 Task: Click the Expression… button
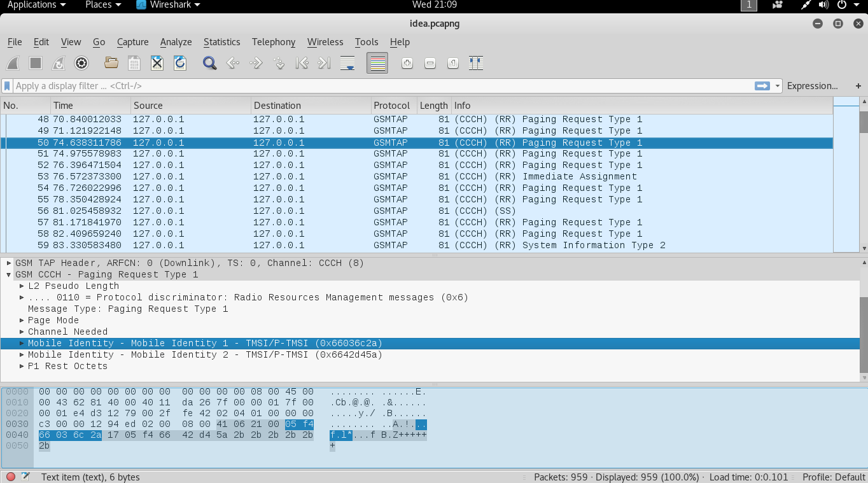812,86
